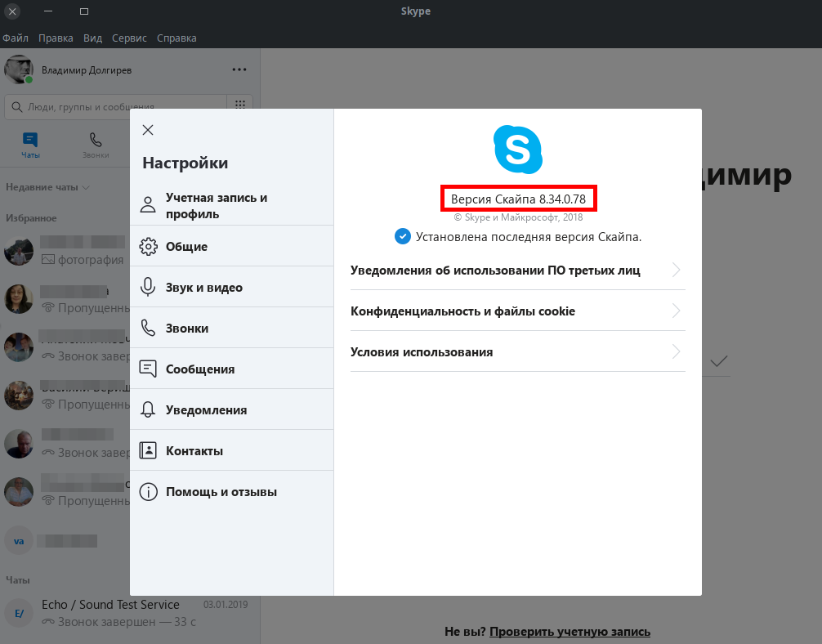Click © Skype и Майкрософт, 2018 text
Viewport: 822px width, 644px height.
click(x=518, y=217)
